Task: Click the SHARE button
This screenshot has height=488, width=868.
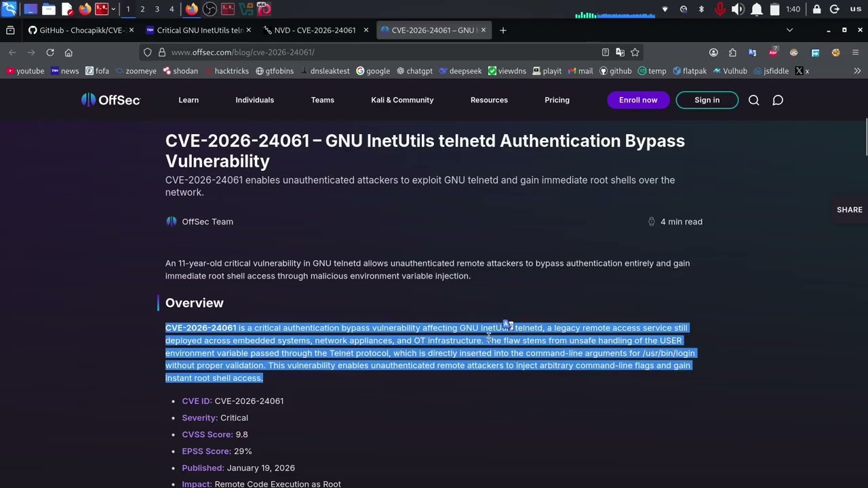Action: (849, 209)
